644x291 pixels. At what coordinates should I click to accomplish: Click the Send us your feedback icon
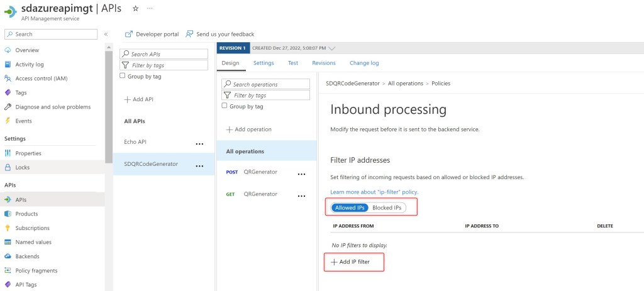pos(189,34)
